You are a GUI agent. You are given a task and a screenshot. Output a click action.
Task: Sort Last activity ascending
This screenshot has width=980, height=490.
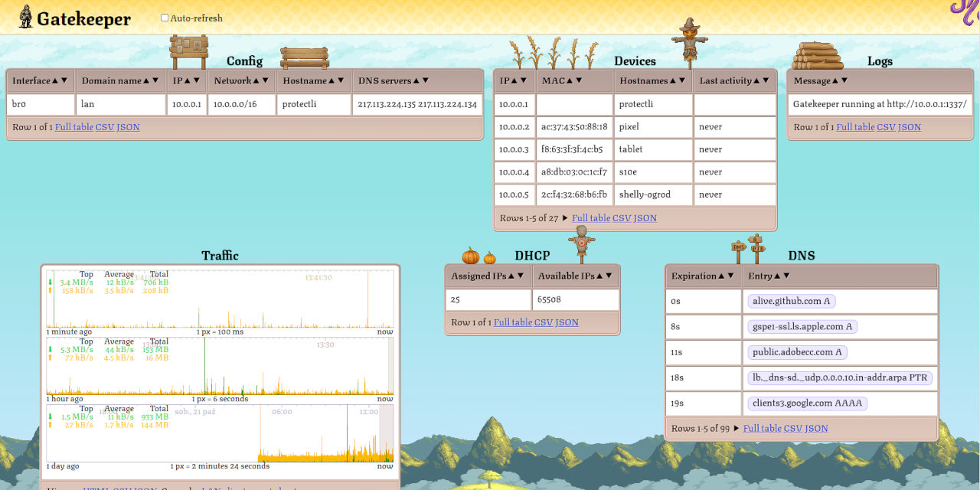tap(756, 80)
